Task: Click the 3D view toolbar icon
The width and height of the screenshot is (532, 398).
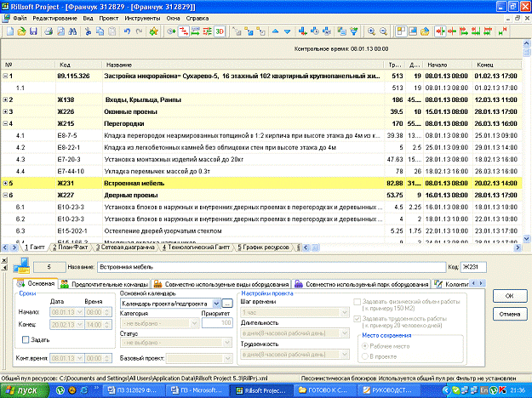Action: tap(221, 31)
